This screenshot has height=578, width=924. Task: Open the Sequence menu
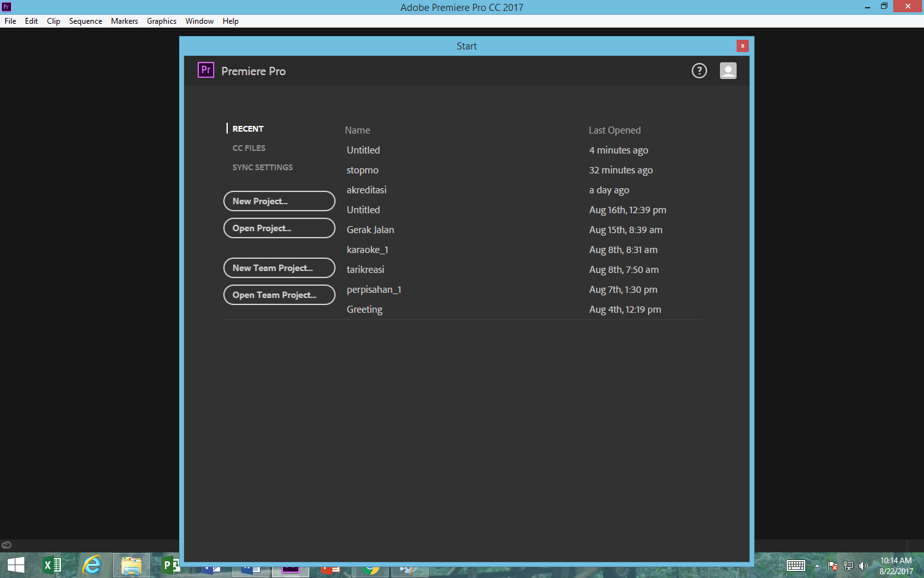tap(85, 21)
